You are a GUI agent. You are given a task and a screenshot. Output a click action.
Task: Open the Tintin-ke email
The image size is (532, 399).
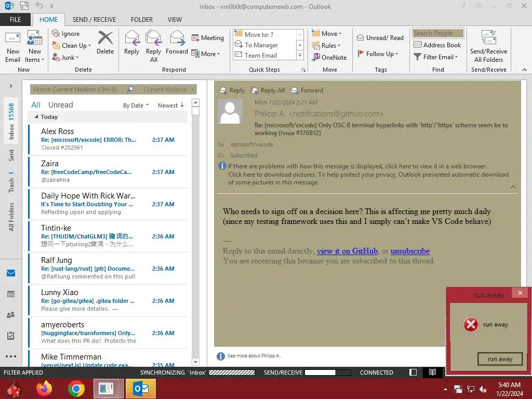[108, 236]
